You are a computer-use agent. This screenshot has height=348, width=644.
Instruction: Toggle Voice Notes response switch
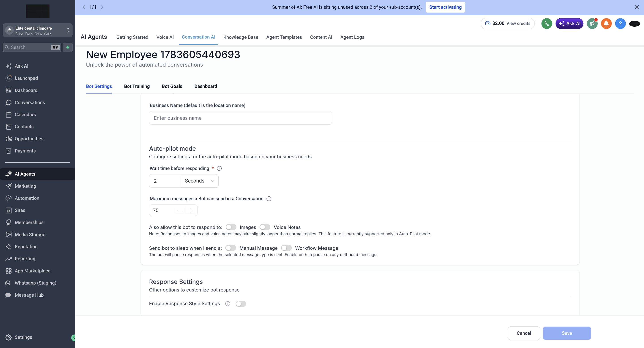tap(265, 227)
